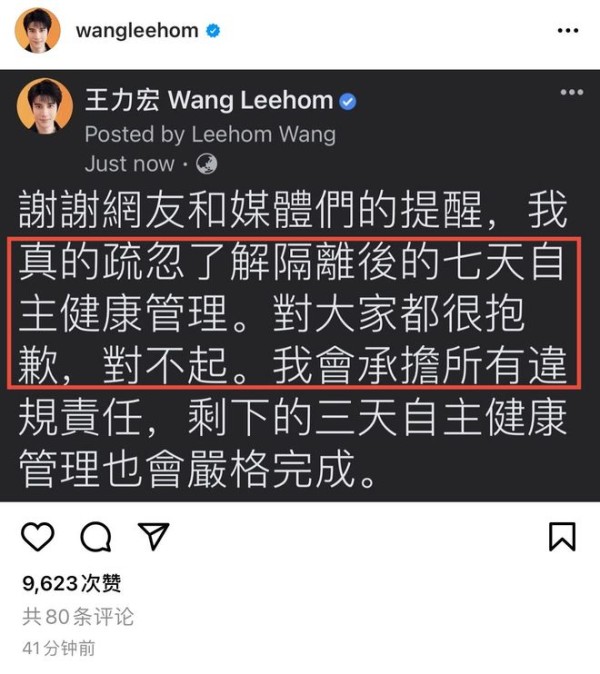Click Instagram blue verified badge
This screenshot has height=674, width=600.
213,31
